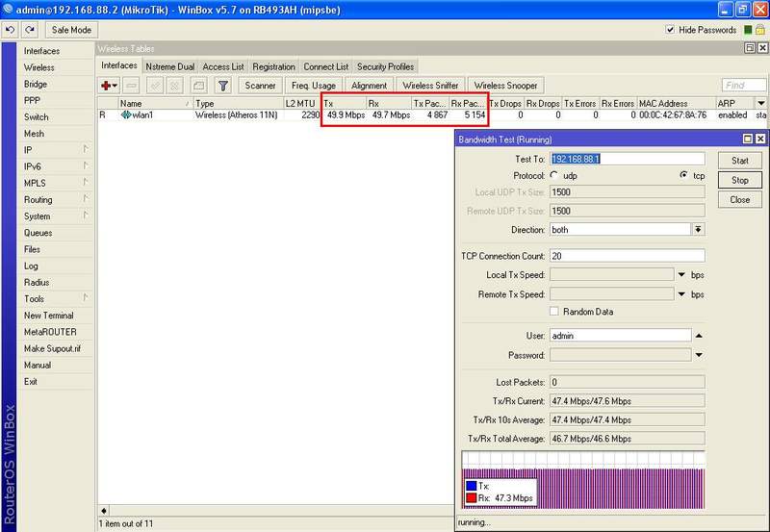Click the Wireless Snooper button
The width and height of the screenshot is (770, 532).
tap(506, 86)
